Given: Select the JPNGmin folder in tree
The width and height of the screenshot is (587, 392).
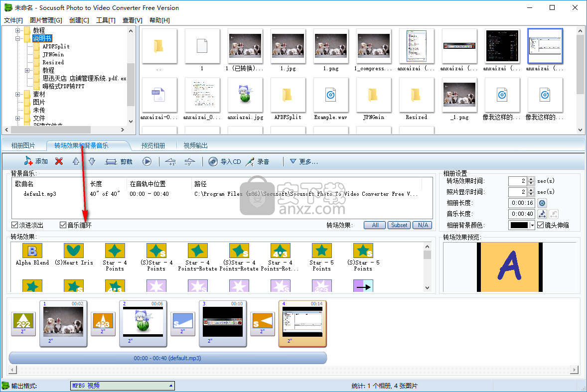Looking at the screenshot, I should coord(53,54).
